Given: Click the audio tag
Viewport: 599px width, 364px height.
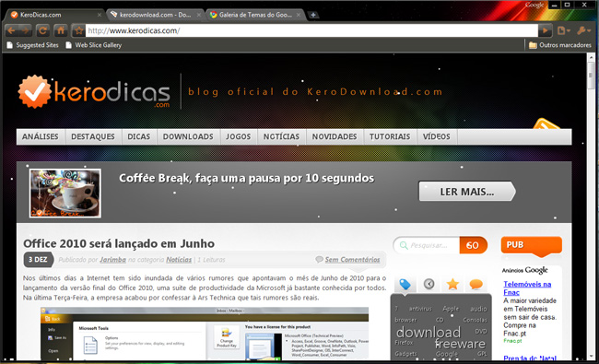Looking at the screenshot, I should (x=478, y=309).
